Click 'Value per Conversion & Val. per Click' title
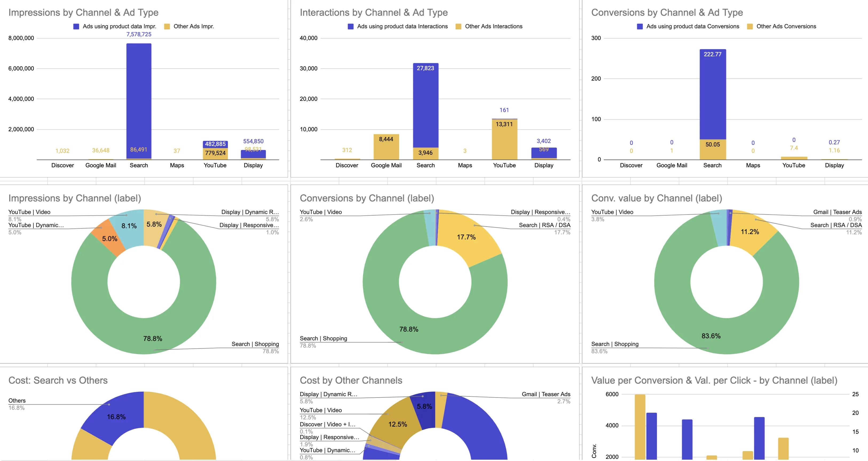The image size is (868, 461). point(714,380)
